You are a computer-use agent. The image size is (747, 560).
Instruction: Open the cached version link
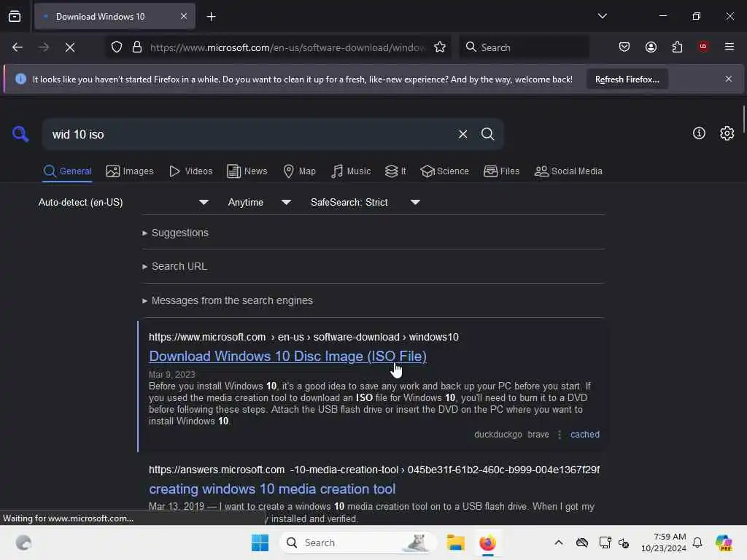point(584,435)
